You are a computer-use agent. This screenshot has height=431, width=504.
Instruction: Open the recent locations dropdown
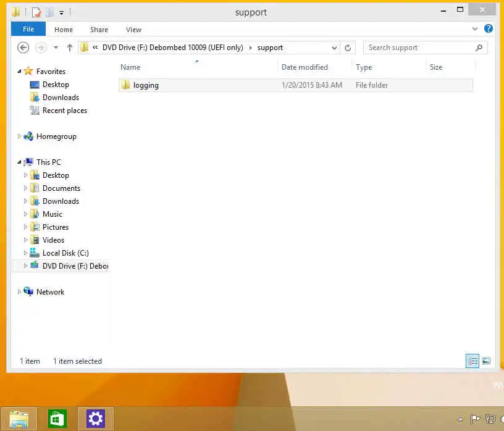[56, 48]
